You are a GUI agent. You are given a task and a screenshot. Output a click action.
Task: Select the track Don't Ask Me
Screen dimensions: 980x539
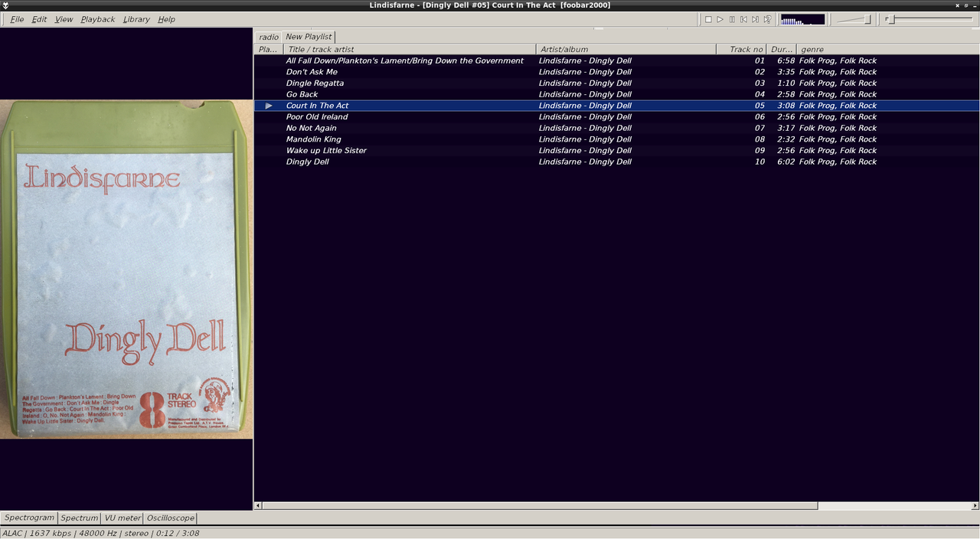(616, 72)
